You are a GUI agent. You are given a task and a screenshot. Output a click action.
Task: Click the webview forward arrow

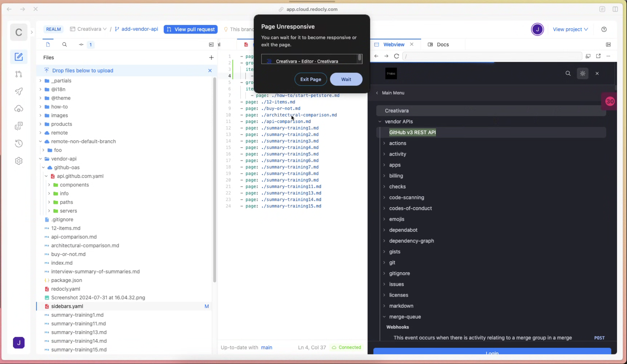pyautogui.click(x=386, y=56)
